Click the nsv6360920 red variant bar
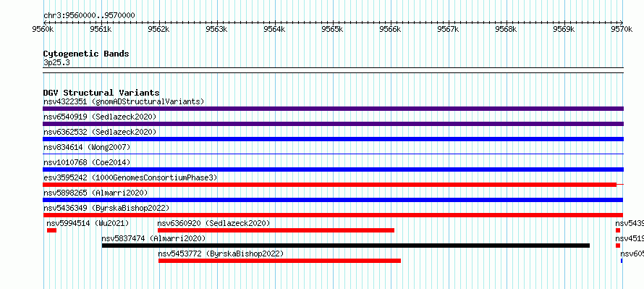Image resolution: width=644 pixels, height=289 pixels. pyautogui.click(x=276, y=230)
